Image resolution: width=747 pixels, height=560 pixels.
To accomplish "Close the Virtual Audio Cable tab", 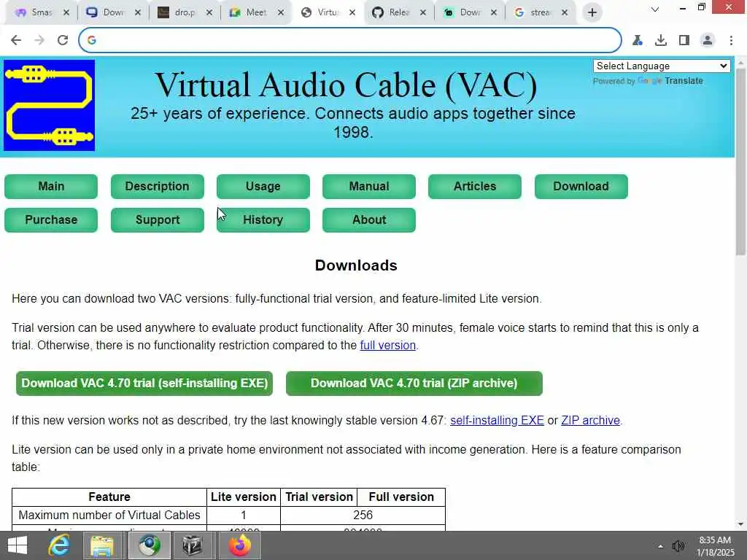I will click(352, 12).
